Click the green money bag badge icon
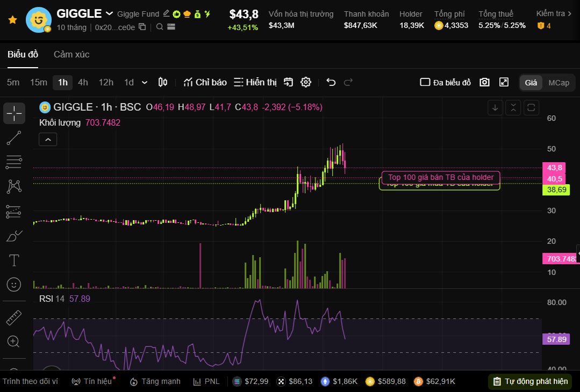The image size is (580, 392). [197, 14]
